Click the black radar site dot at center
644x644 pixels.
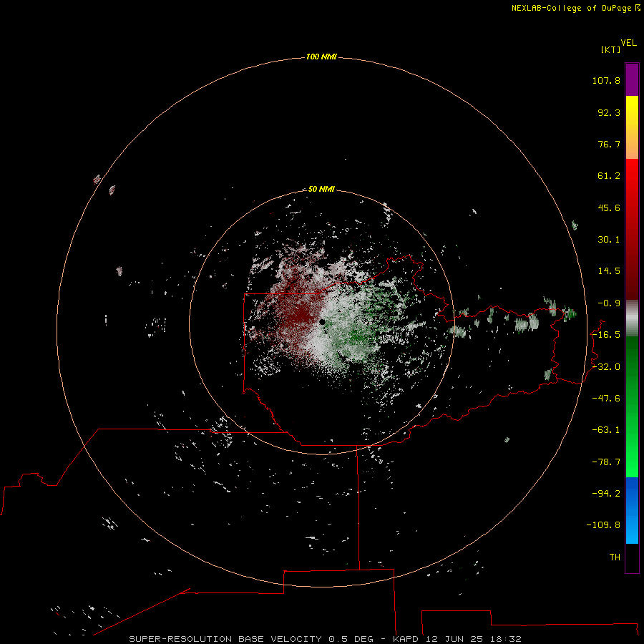(322, 322)
